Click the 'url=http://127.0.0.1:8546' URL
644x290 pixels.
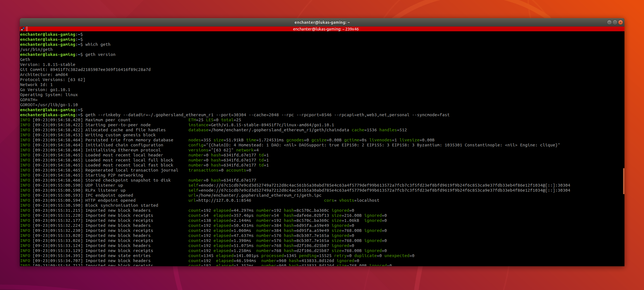(x=220, y=200)
